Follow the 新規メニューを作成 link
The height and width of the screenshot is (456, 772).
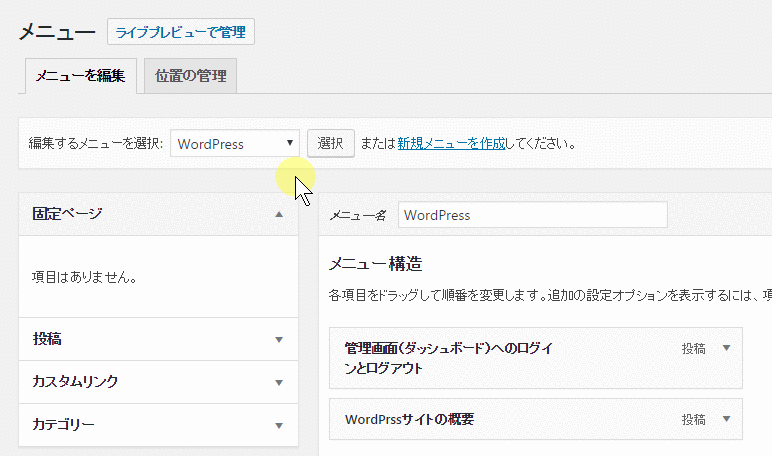[451, 143]
